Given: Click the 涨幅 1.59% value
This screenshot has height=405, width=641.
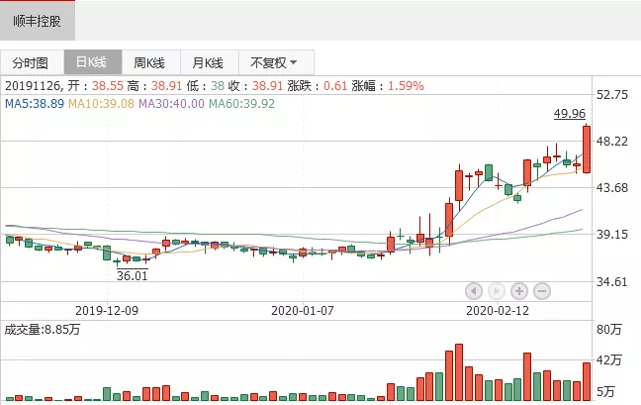Looking at the screenshot, I should 406,86.
